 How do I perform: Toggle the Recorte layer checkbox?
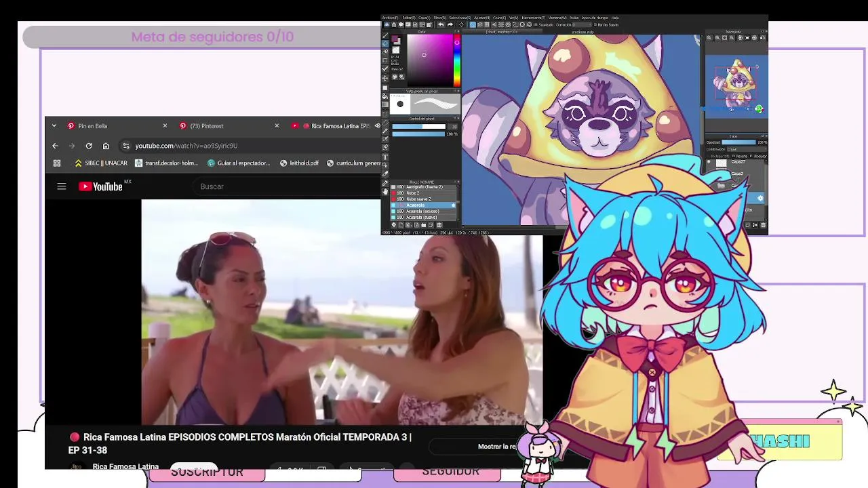[x=733, y=156]
